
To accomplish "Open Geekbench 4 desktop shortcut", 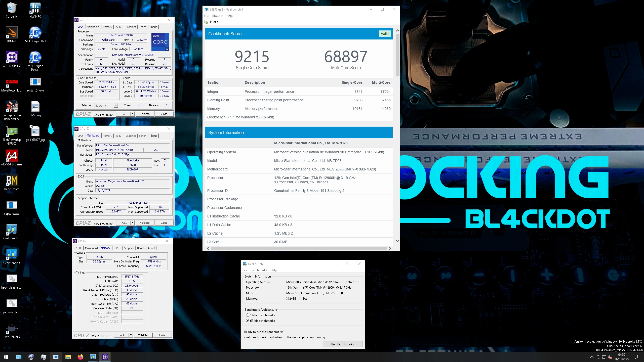I will (12, 256).
